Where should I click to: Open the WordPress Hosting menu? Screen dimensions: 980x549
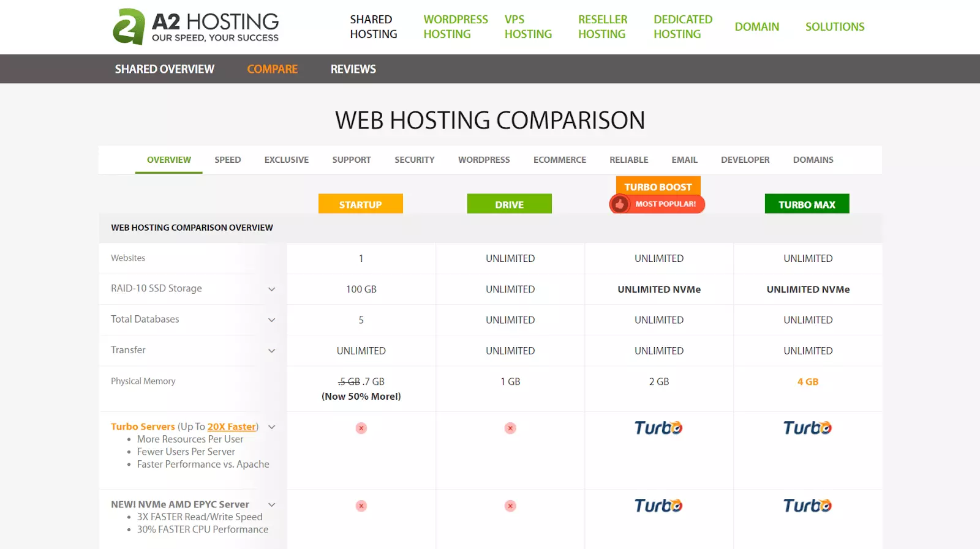point(456,27)
